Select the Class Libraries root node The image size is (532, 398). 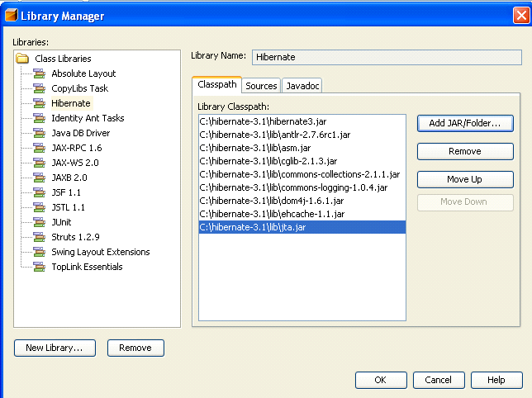(63, 59)
